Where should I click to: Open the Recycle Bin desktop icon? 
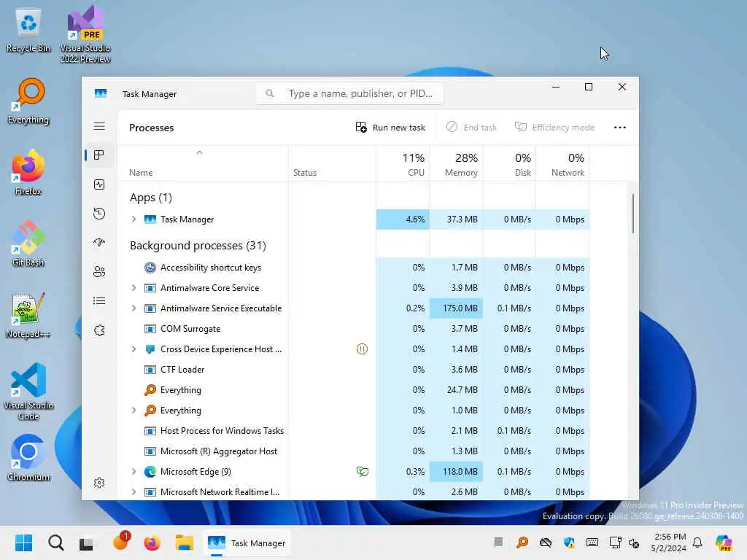click(28, 31)
